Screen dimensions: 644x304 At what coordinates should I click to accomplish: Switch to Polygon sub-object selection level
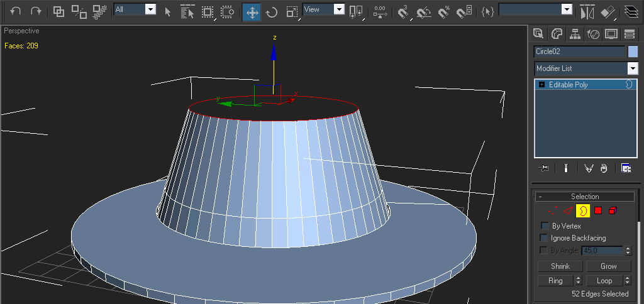598,211
